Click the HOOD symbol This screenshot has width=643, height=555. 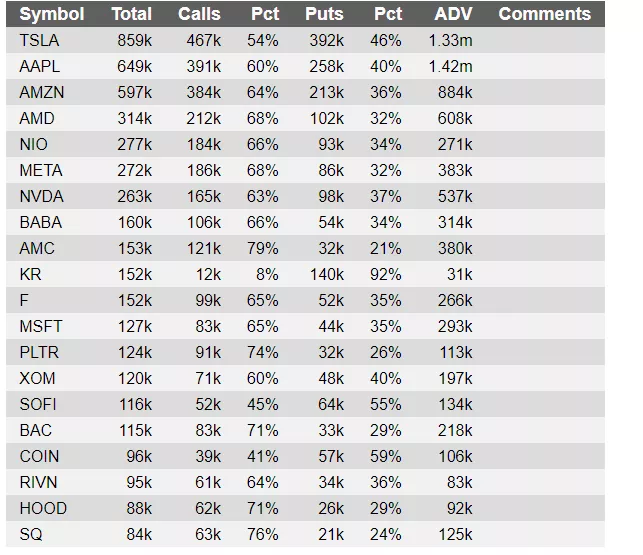(42, 508)
